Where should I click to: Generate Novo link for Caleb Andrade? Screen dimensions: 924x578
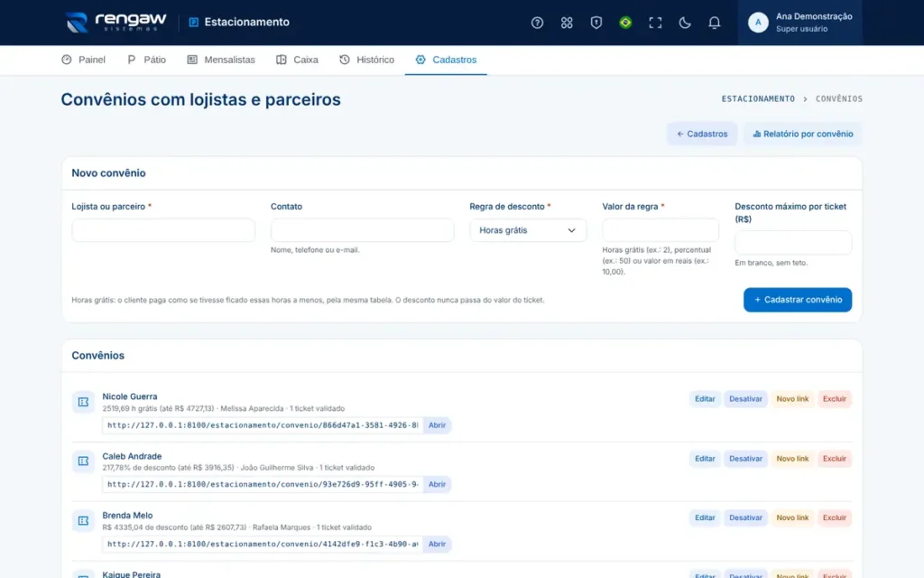792,458
